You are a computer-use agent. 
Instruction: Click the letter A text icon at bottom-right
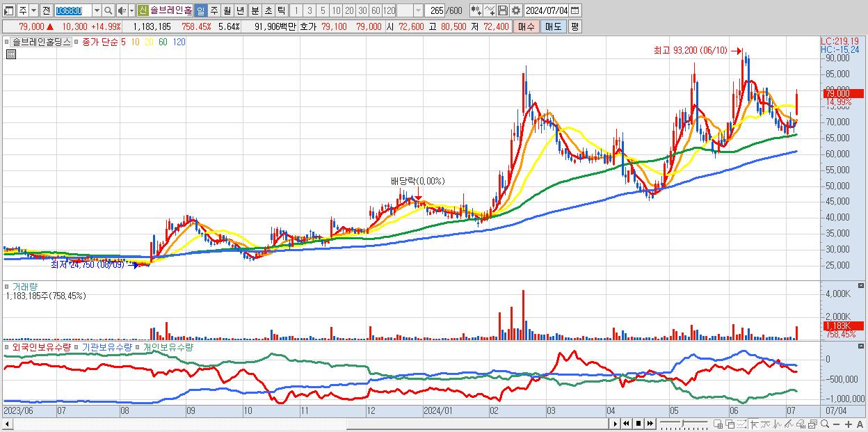pos(860,424)
